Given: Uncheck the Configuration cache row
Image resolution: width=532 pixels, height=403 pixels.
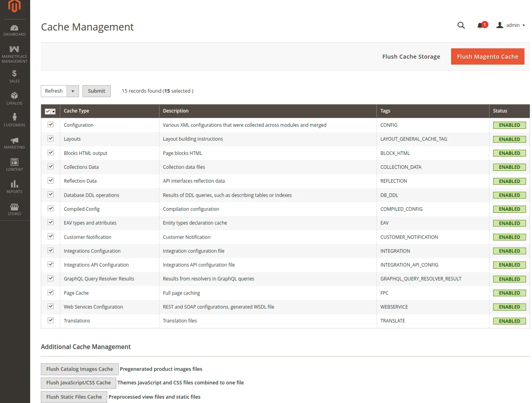Looking at the screenshot, I should [50, 124].
